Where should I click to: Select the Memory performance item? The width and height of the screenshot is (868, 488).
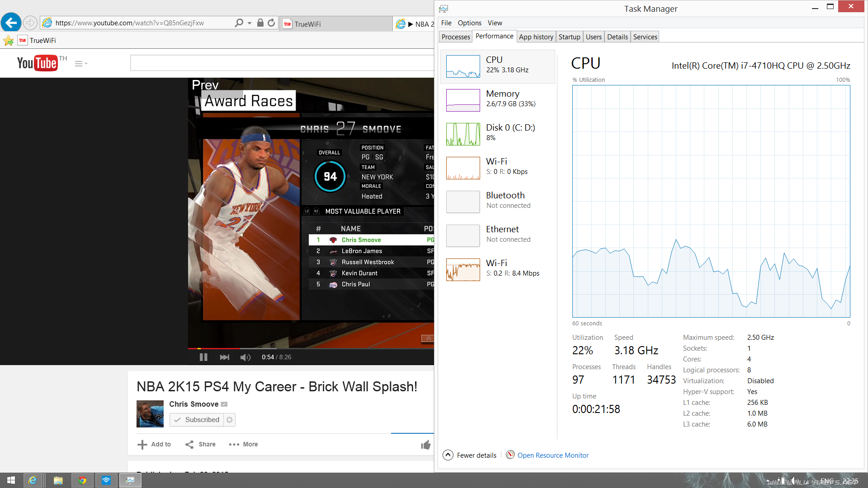pyautogui.click(x=498, y=100)
